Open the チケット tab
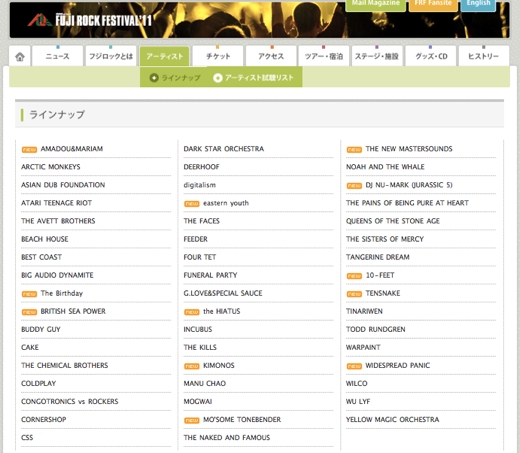Image resolution: width=520 pixels, height=453 pixels. tap(218, 56)
